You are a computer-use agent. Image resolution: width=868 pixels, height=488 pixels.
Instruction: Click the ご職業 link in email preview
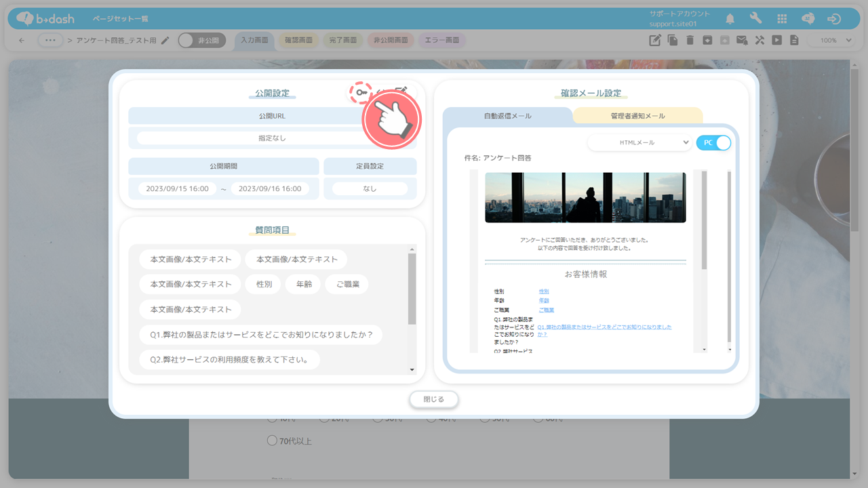pyautogui.click(x=547, y=310)
